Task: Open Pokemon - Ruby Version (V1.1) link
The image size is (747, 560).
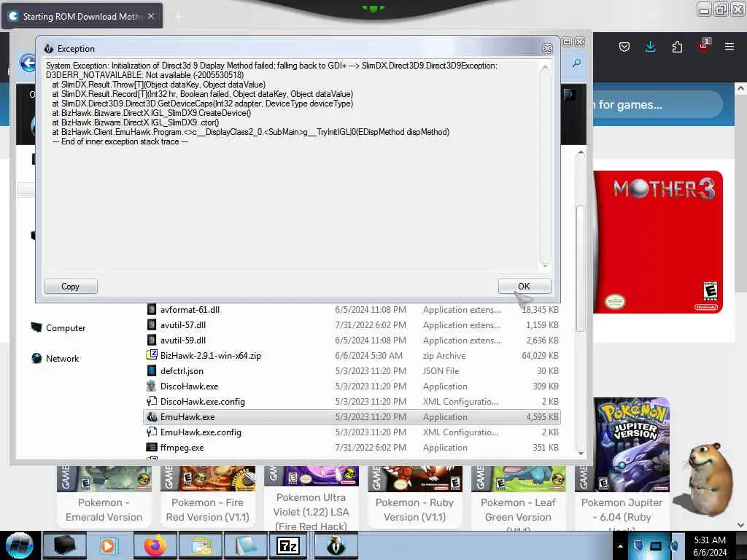Action: click(414, 510)
